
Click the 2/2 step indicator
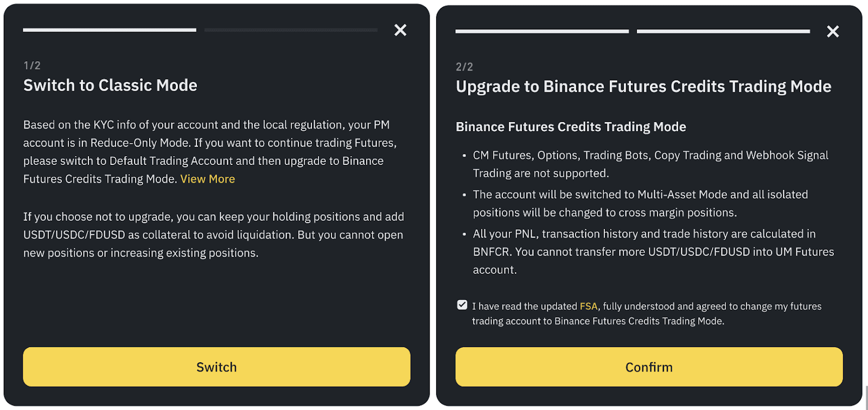coord(464,67)
